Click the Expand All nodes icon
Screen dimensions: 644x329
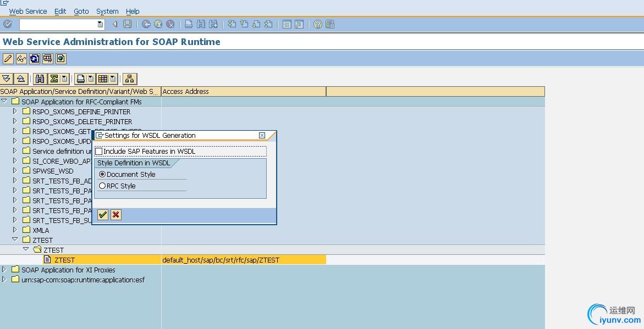[x=7, y=79]
